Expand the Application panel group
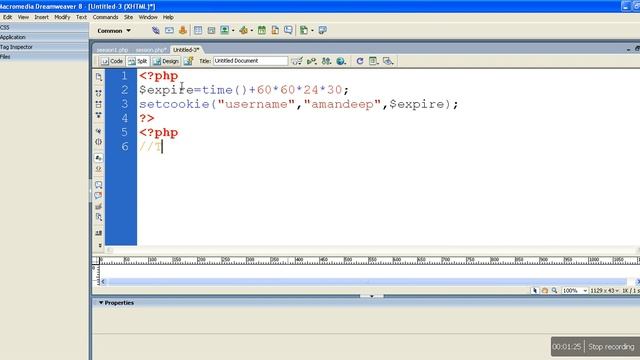The width and height of the screenshot is (640, 360). click(x=44, y=37)
